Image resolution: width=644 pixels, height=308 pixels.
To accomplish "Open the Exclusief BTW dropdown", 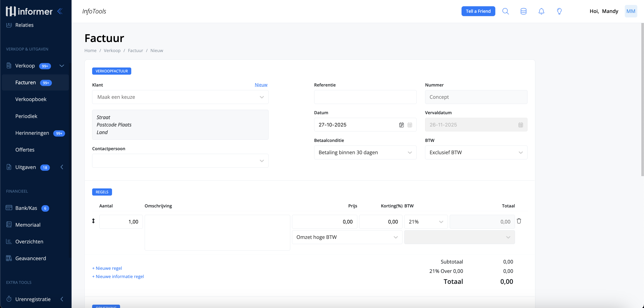I will [x=476, y=152].
